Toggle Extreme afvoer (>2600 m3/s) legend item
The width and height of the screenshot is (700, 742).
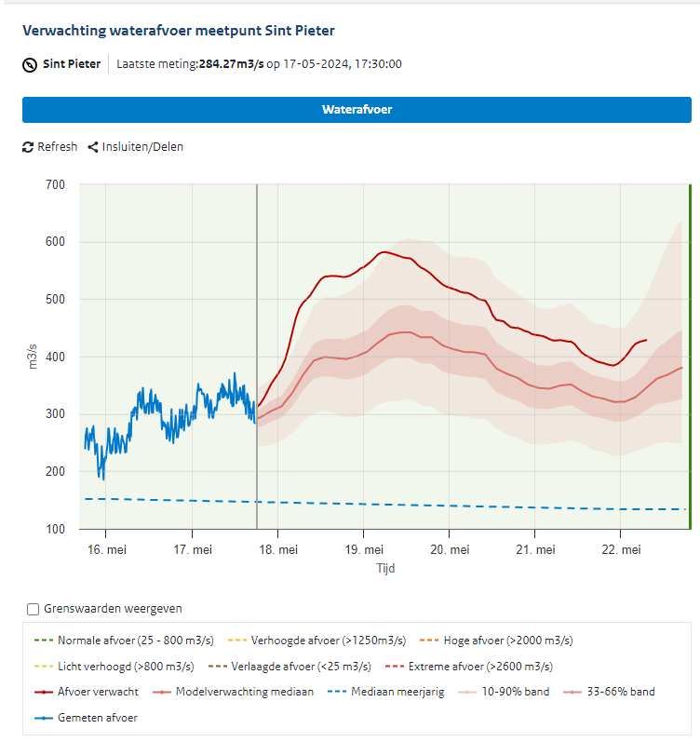[x=469, y=667]
